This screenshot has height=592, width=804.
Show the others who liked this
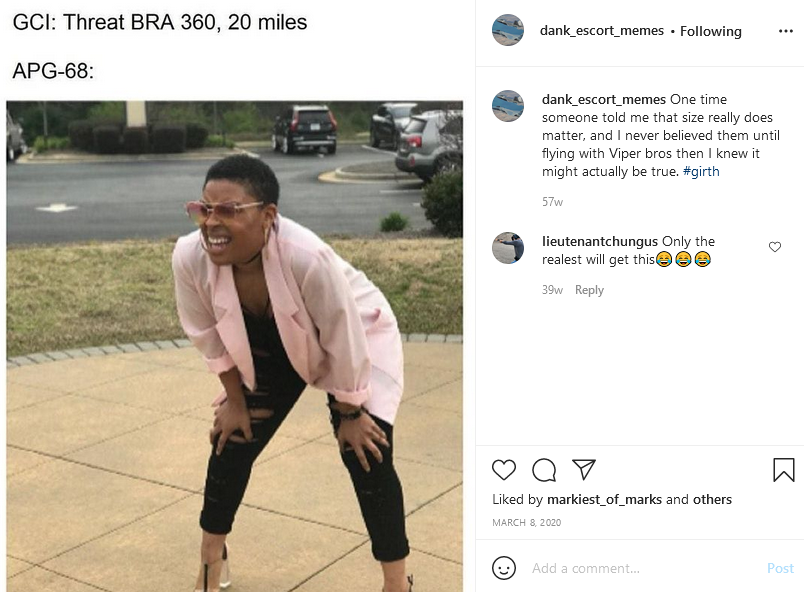point(712,499)
